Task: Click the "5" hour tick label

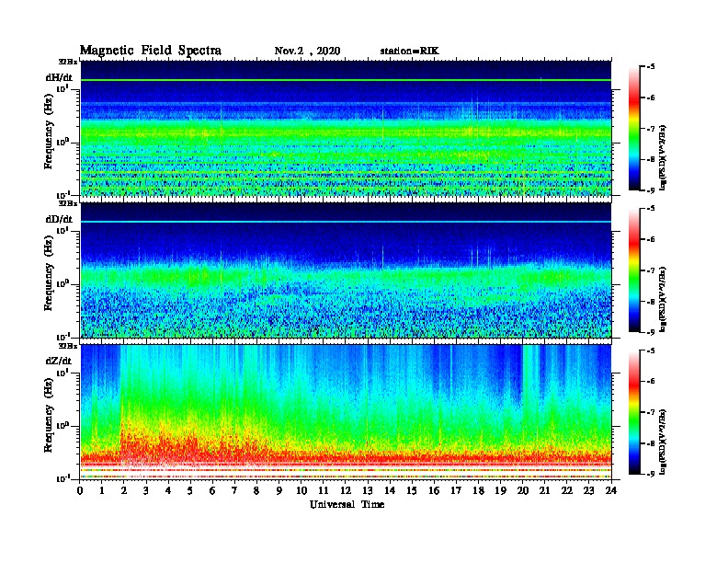Action: tap(190, 490)
